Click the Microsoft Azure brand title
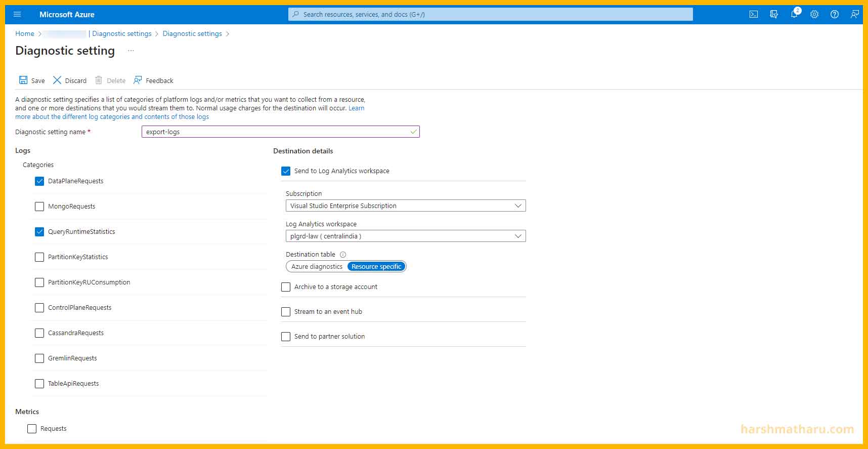The image size is (868, 449). point(67,14)
